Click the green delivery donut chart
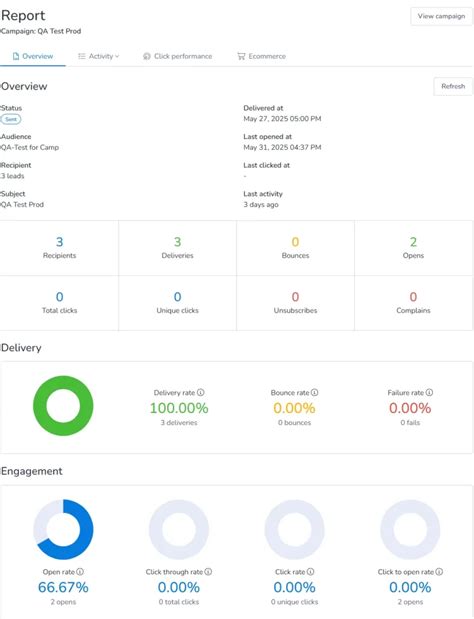The image size is (474, 619). [x=63, y=406]
